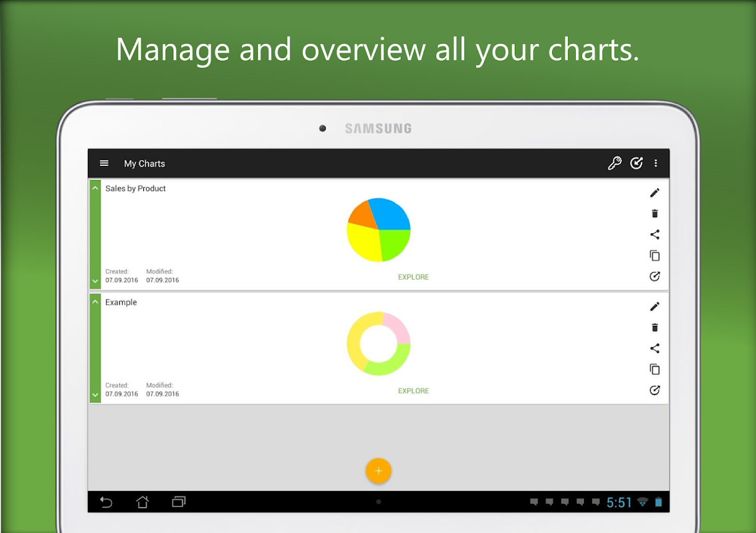The height and width of the screenshot is (533, 756).
Task: Explore the Example chart
Action: (x=413, y=391)
